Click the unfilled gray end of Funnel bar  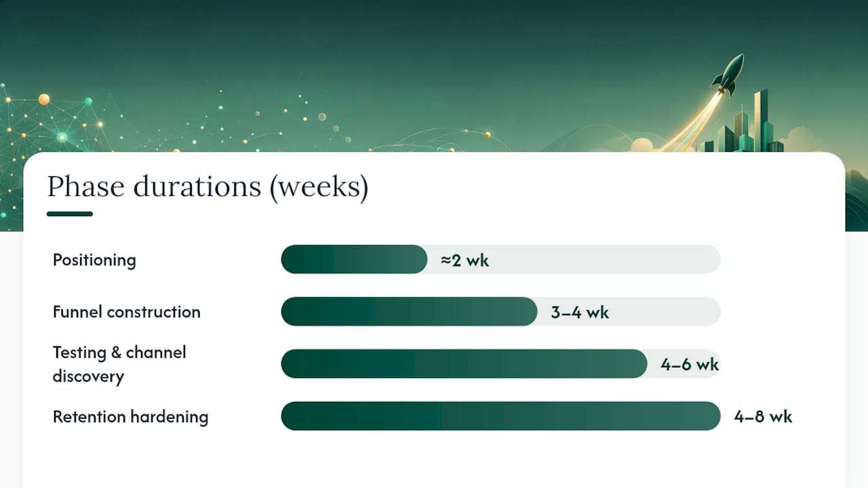665,312
